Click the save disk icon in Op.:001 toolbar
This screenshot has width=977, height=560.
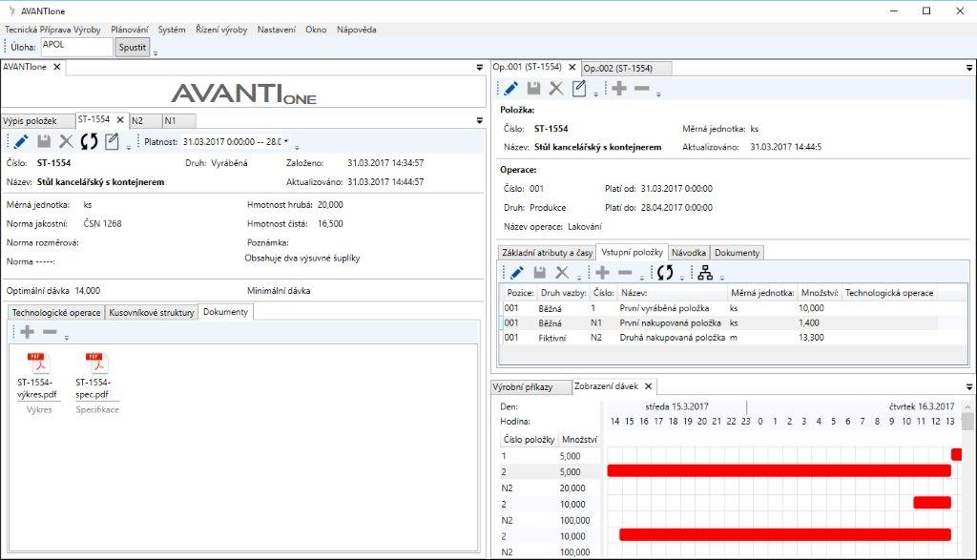[x=534, y=89]
